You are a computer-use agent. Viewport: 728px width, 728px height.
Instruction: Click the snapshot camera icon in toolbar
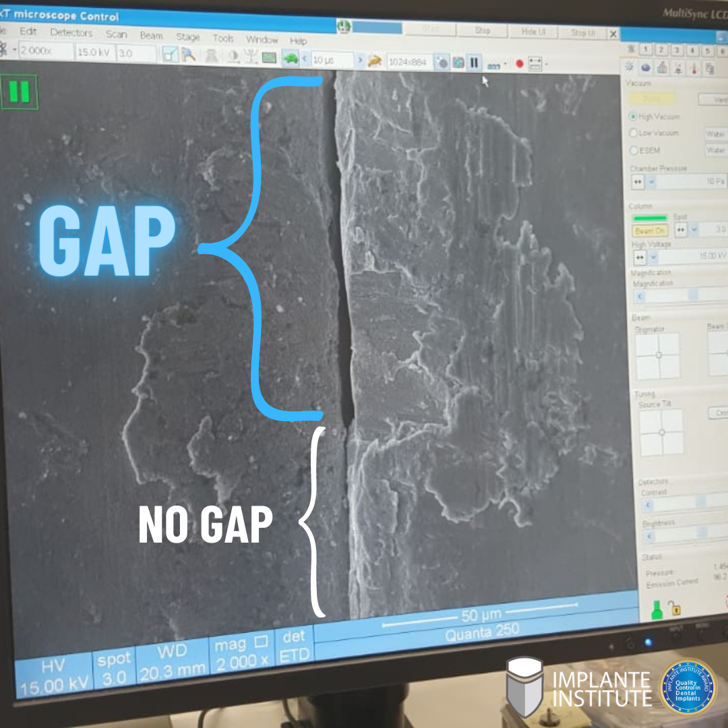pyautogui.click(x=458, y=63)
